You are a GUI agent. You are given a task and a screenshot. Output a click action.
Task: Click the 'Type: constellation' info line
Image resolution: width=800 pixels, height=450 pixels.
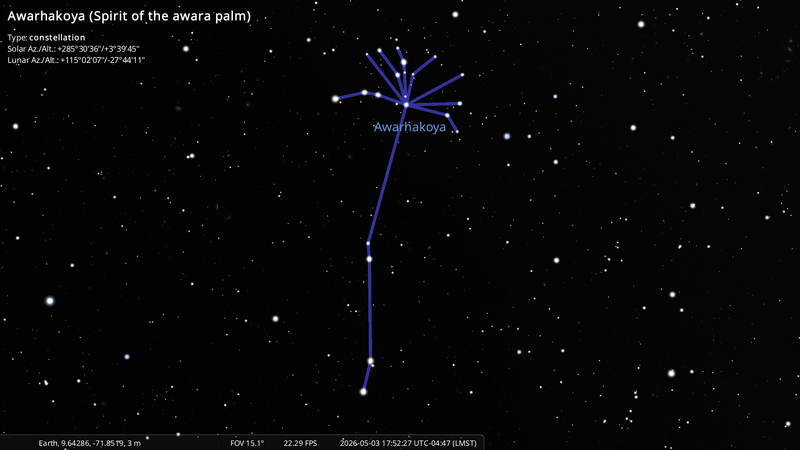point(46,37)
